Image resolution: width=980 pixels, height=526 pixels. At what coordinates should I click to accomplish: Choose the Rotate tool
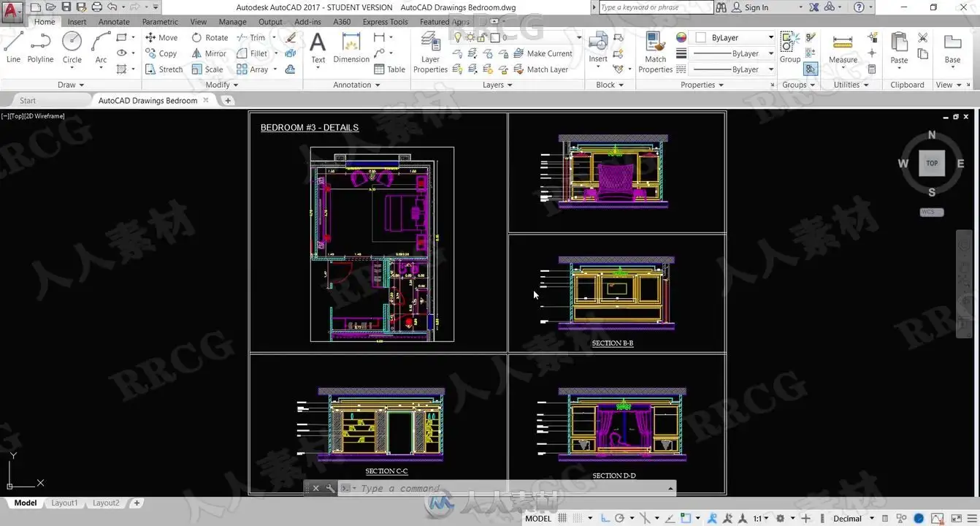point(210,37)
